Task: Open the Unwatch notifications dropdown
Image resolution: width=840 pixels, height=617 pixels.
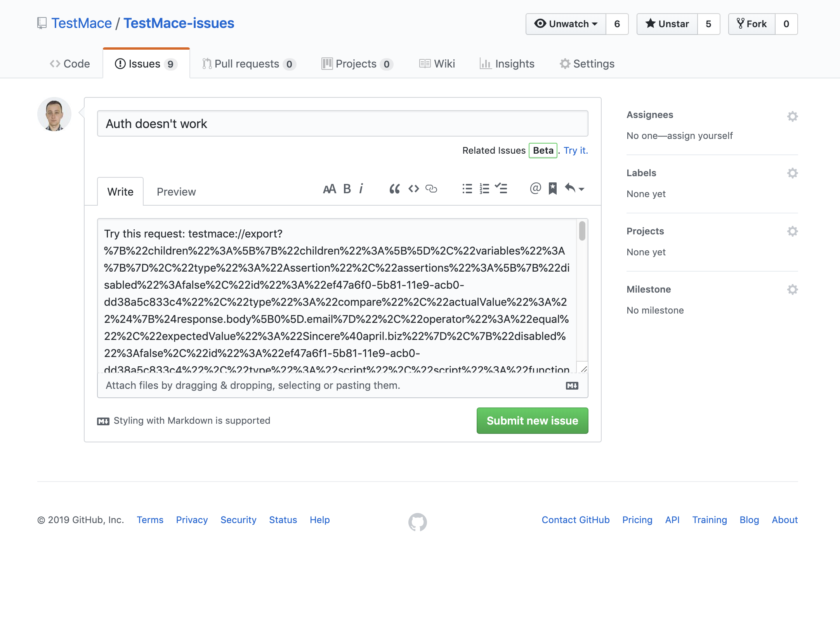Action: tap(566, 24)
